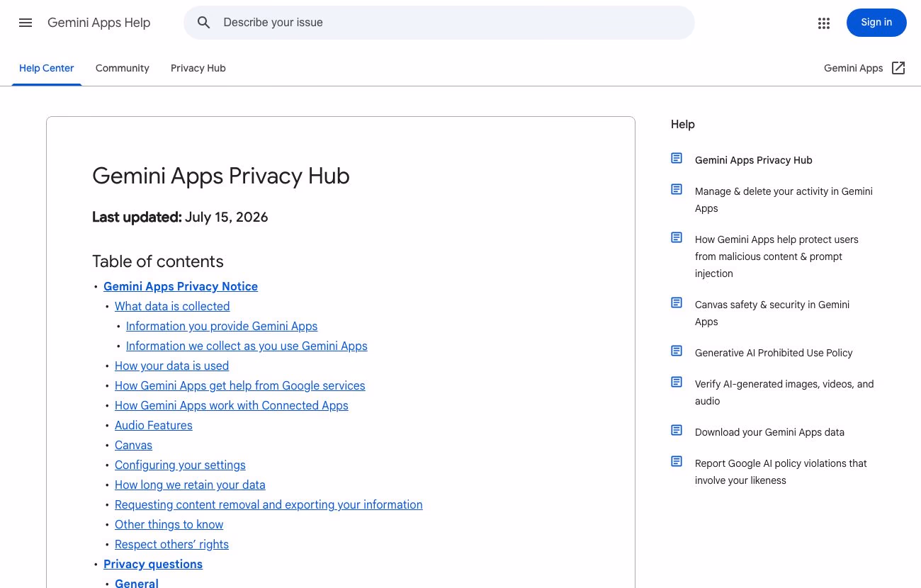921x588 pixels.
Task: Jump to Other things to know
Action: [169, 524]
